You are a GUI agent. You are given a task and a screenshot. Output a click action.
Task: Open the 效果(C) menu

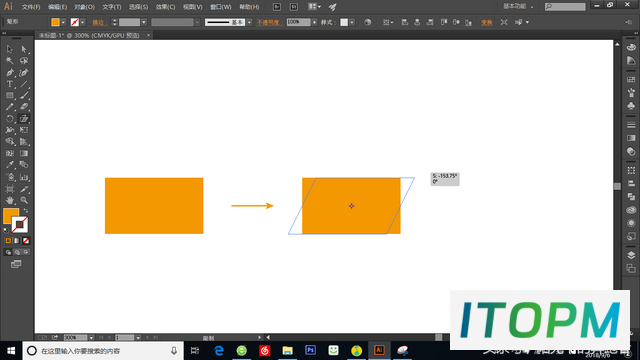pyautogui.click(x=165, y=7)
